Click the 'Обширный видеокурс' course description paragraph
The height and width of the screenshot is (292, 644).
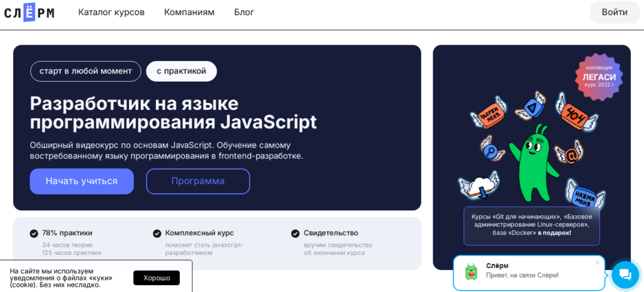[167, 151]
